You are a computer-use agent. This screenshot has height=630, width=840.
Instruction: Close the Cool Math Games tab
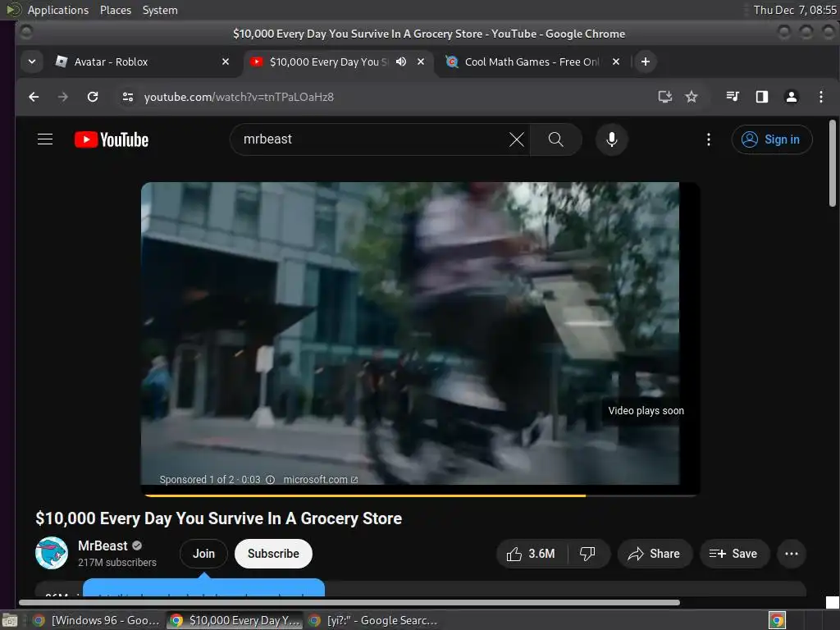616,62
